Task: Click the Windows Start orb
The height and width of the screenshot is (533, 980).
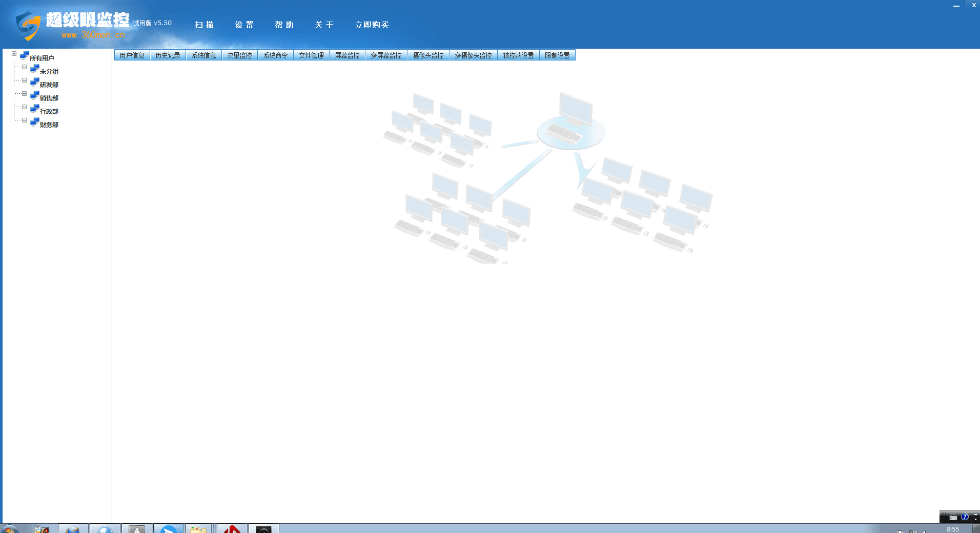Action: coord(9,529)
